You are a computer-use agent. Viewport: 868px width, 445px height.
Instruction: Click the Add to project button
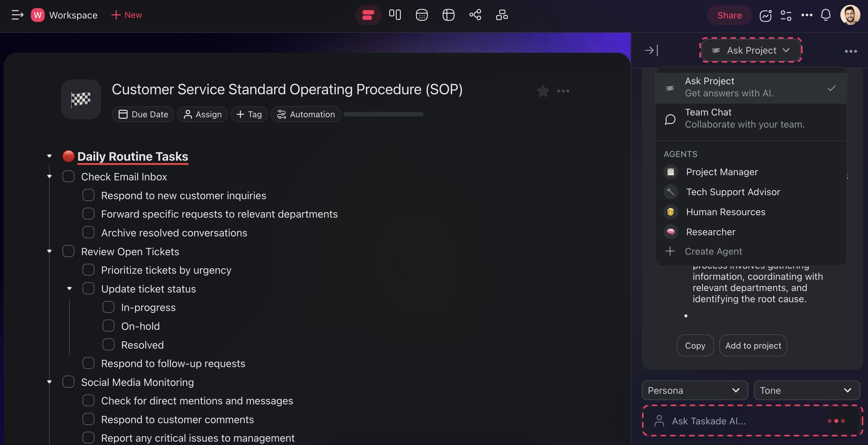[x=753, y=345]
